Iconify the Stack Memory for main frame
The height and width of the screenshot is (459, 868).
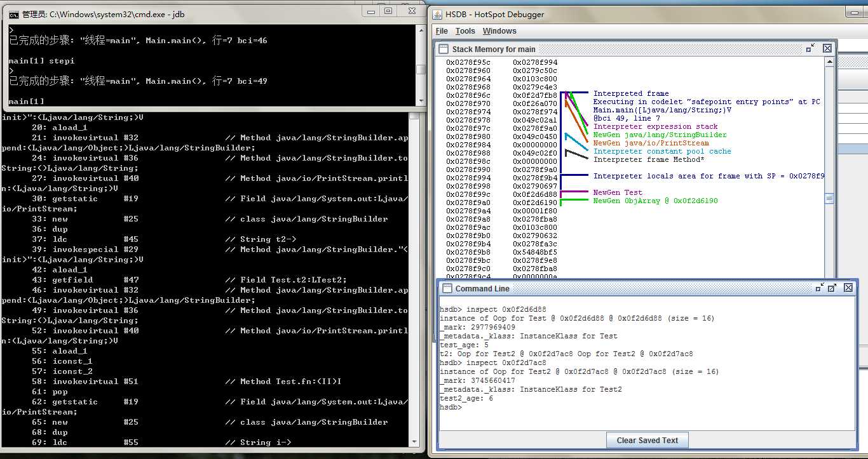click(x=810, y=48)
